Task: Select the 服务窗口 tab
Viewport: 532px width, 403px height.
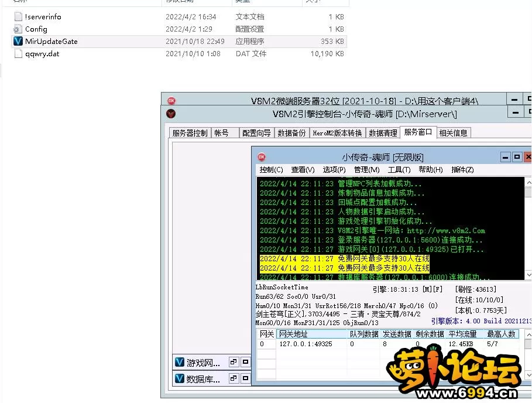Action: [418, 132]
